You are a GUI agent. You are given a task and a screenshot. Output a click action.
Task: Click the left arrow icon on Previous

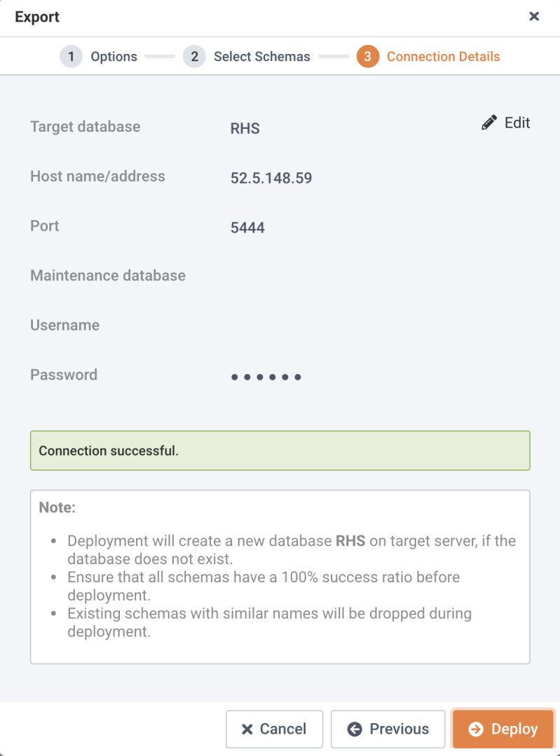pos(355,729)
